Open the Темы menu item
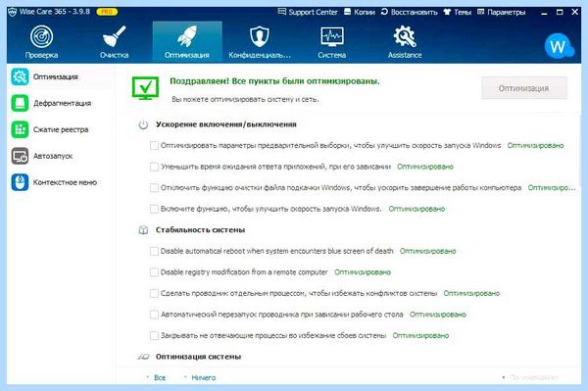588x391 pixels. [463, 12]
